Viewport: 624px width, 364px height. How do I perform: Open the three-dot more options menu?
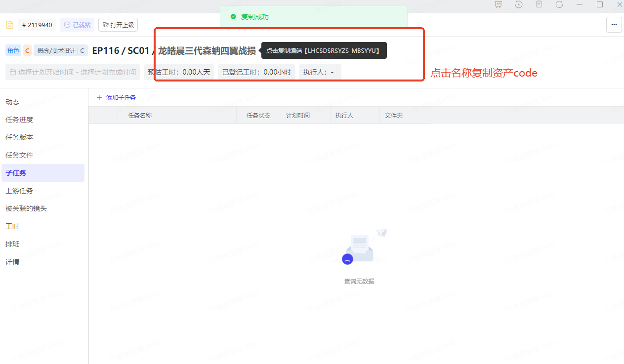click(614, 25)
